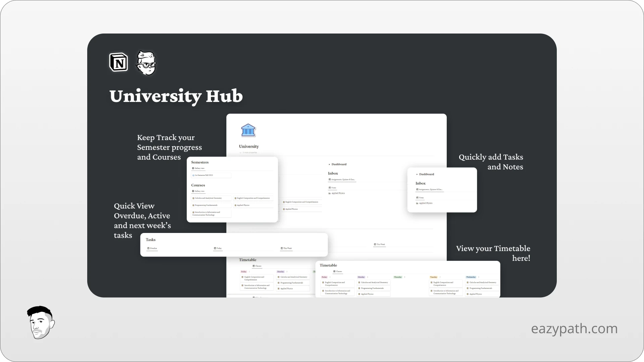Click the Inbox heading in the enlarged right card
The height and width of the screenshot is (362, 644).
[421, 183]
